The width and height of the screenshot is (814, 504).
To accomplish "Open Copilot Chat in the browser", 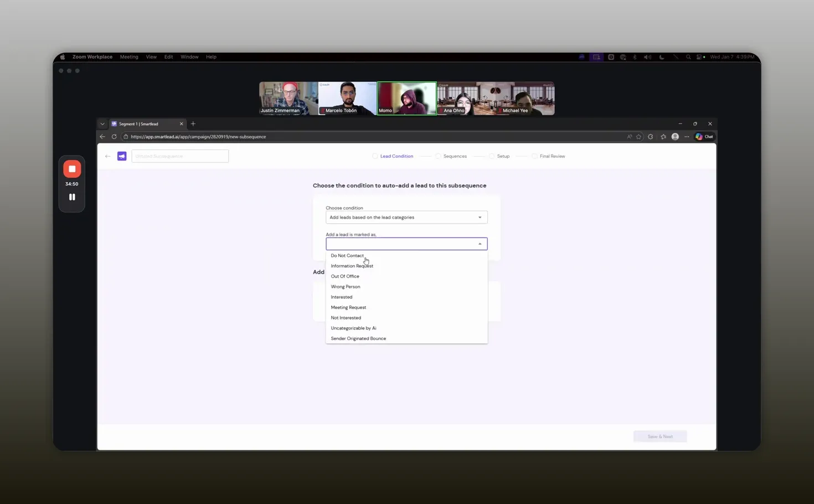I will 704,136.
